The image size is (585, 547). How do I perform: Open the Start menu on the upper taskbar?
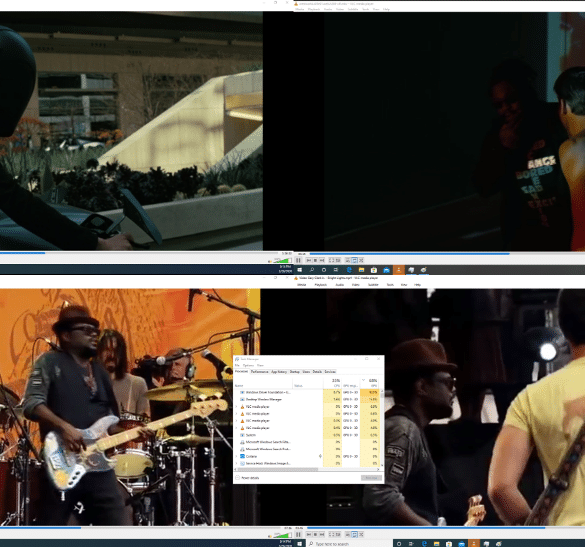pos(300,270)
